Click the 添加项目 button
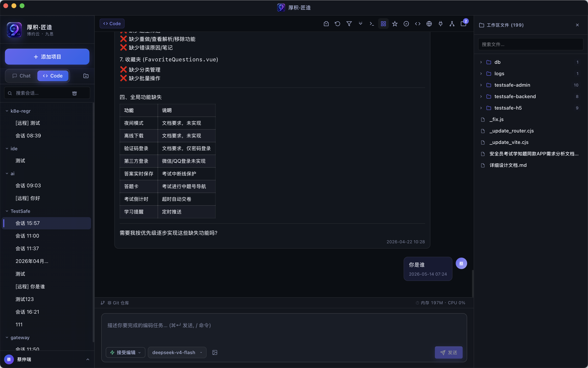The image size is (588, 368). tap(47, 57)
